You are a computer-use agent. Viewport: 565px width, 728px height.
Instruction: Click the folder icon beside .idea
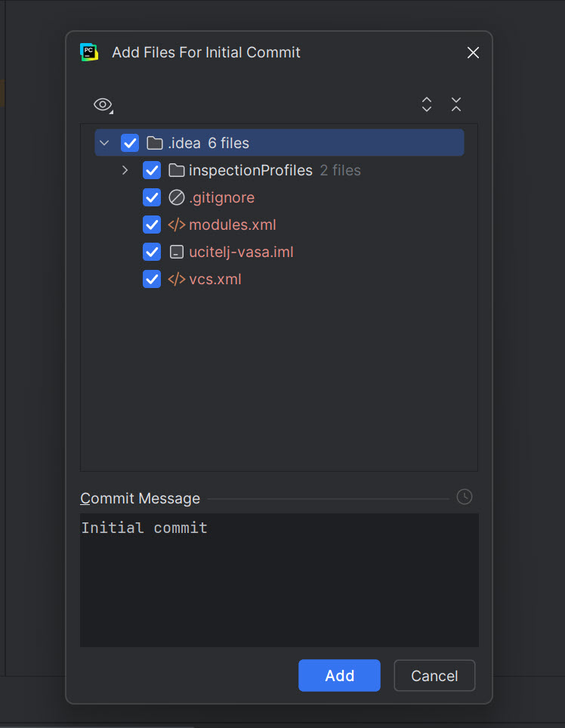[x=154, y=143]
